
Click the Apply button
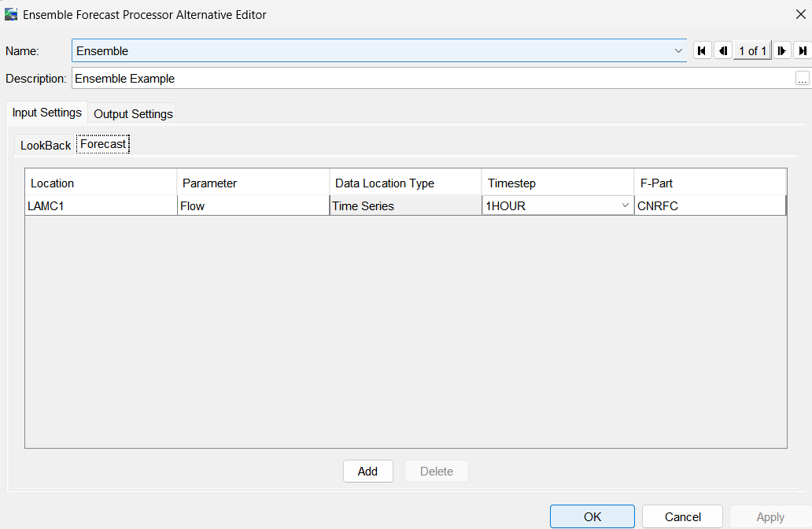pos(770,516)
